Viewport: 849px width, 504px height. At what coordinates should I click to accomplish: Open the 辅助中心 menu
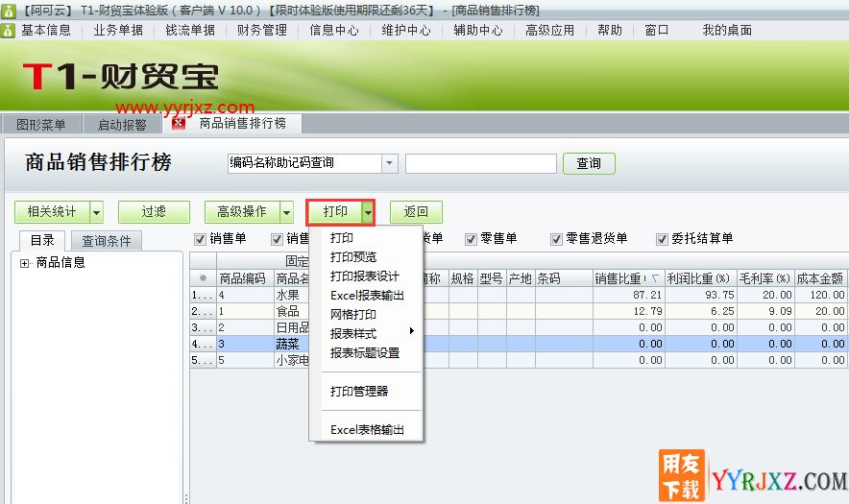tap(478, 31)
